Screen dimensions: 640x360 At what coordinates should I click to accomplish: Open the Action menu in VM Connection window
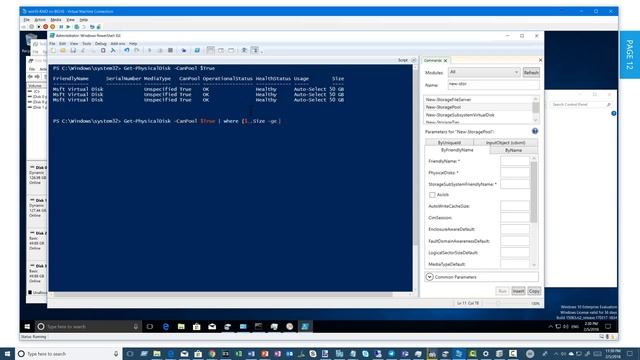click(x=40, y=20)
